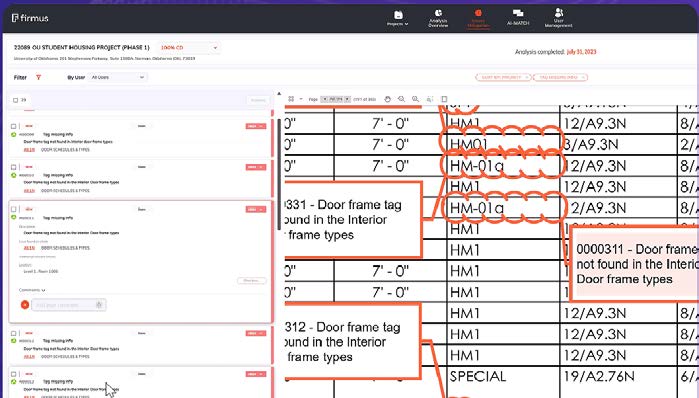This screenshot has height=398, width=699.
Task: Open the AI-MATCH chat icon
Action: (518, 13)
